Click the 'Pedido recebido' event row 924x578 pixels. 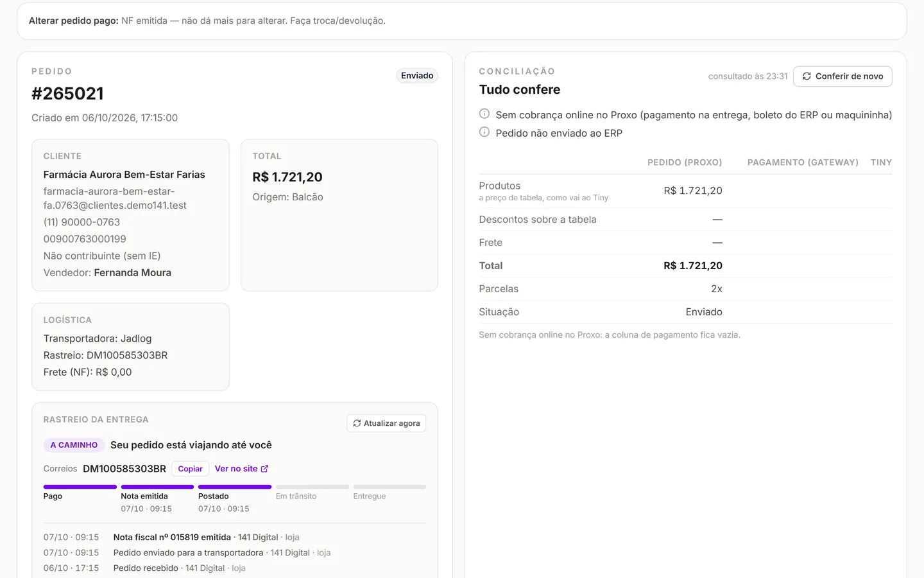click(234, 568)
